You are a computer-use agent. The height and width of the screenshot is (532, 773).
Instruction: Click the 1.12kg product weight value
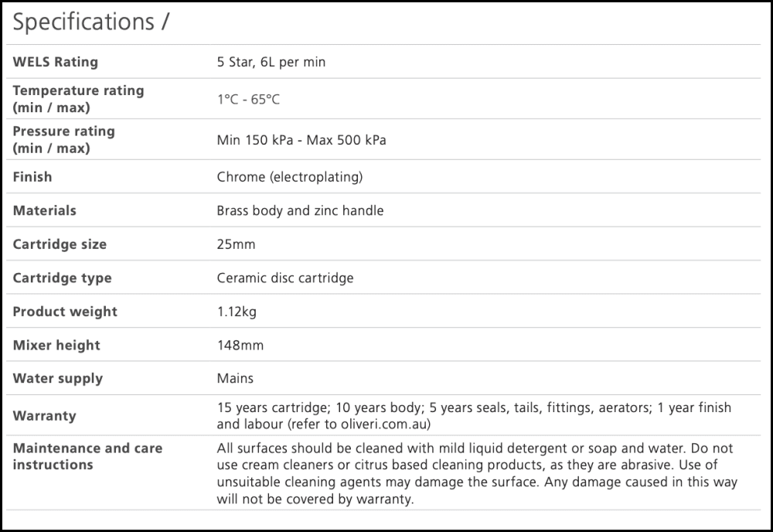click(237, 312)
